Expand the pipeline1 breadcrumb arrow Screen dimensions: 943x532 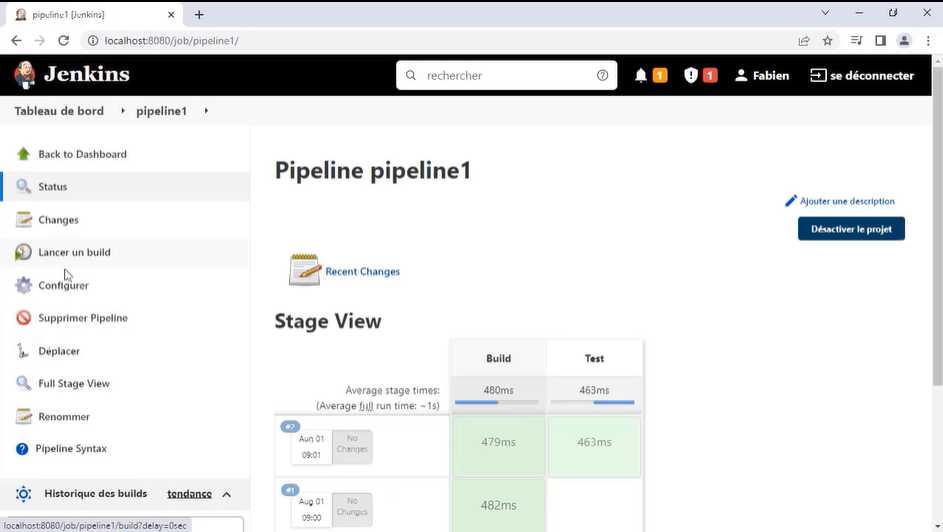[206, 111]
